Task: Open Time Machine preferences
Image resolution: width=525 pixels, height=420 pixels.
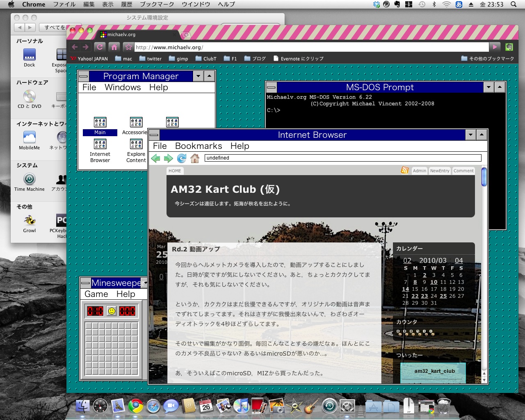Action: (30, 182)
